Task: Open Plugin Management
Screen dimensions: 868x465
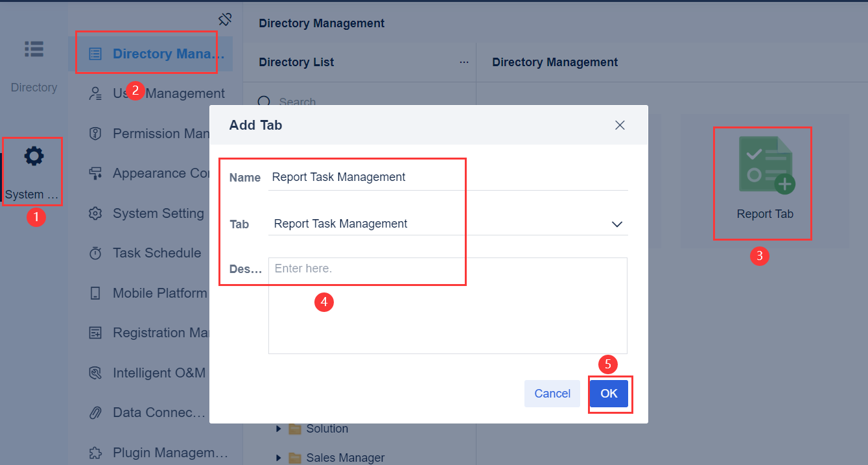Action: (156, 452)
